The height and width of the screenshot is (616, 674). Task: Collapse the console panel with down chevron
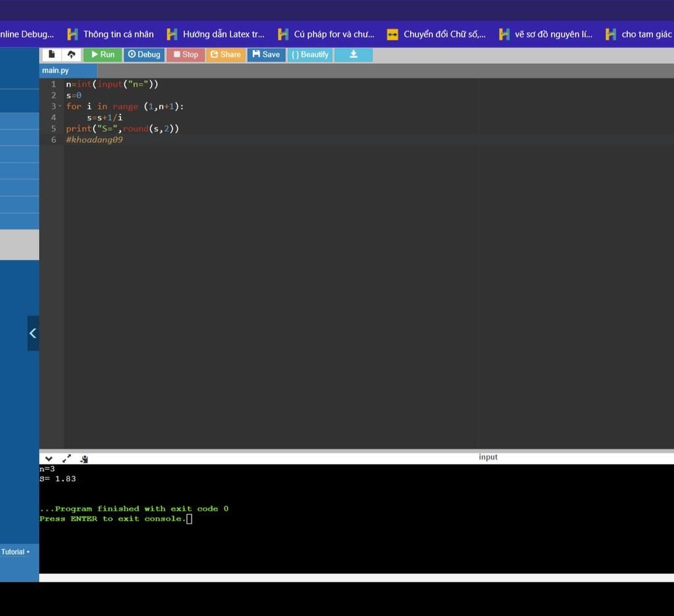tap(49, 459)
